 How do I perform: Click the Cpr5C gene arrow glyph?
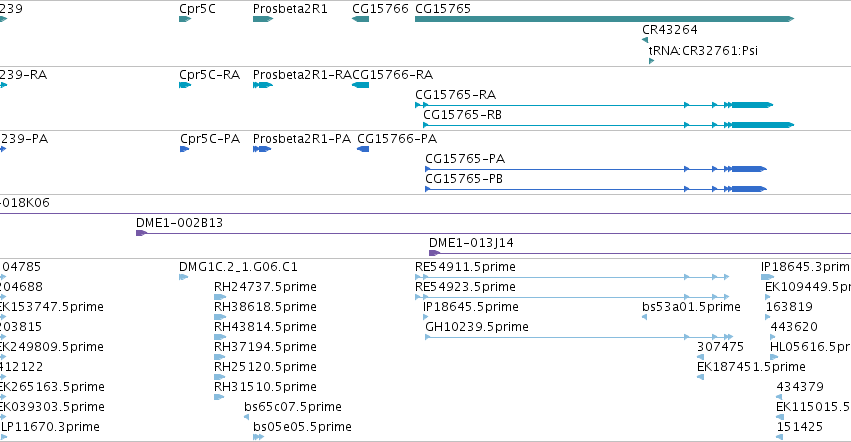185,19
